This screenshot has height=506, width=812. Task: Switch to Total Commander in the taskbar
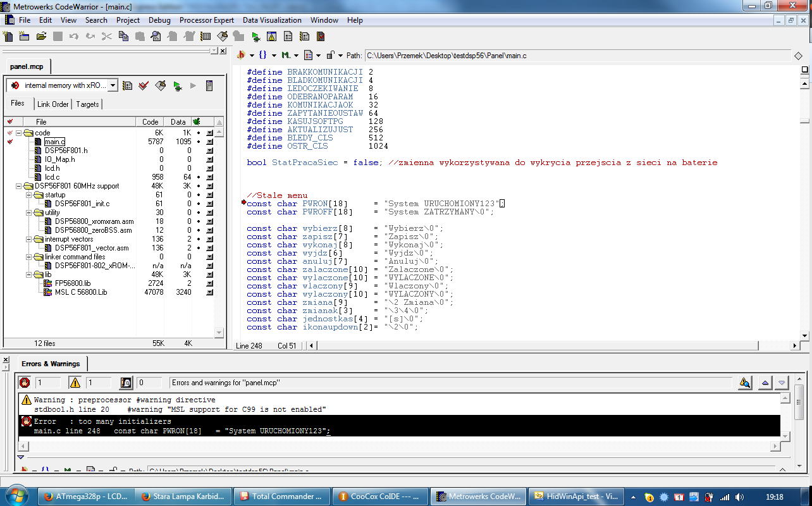[282, 497]
